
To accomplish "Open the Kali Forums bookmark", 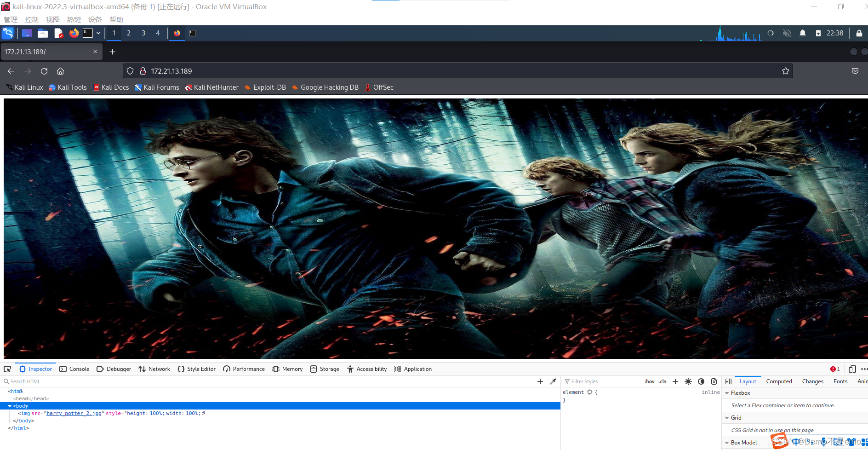I will click(x=157, y=87).
